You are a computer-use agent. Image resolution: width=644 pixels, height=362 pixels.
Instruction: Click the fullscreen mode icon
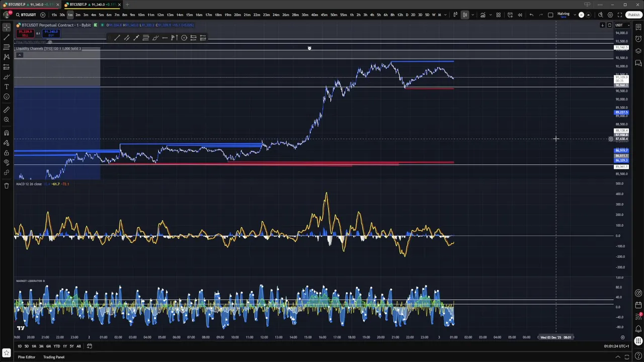point(620,15)
